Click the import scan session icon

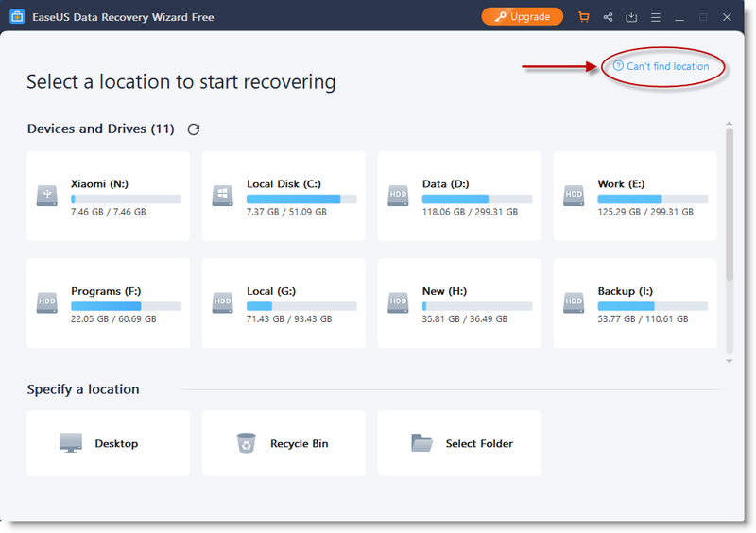pos(631,17)
